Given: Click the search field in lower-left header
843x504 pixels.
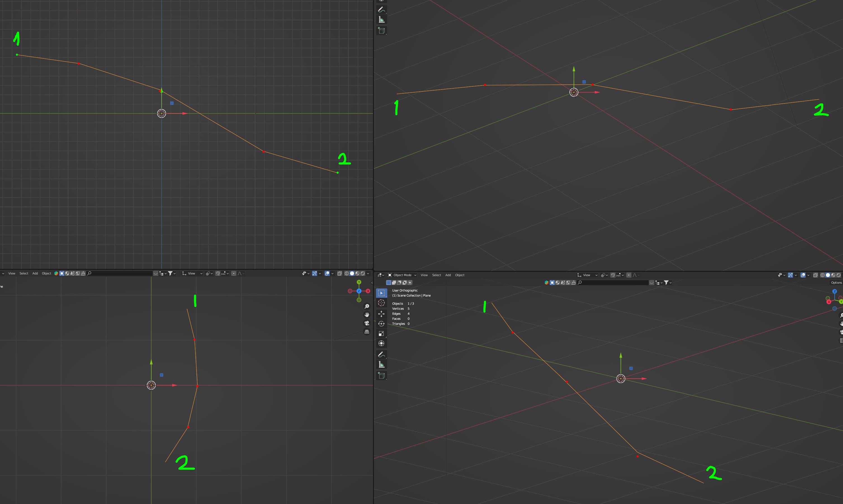Looking at the screenshot, I should 120,273.
